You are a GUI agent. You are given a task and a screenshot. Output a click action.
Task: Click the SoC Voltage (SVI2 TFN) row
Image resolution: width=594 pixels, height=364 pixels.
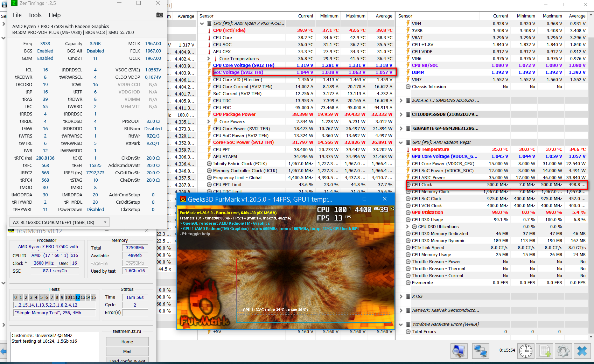304,72
